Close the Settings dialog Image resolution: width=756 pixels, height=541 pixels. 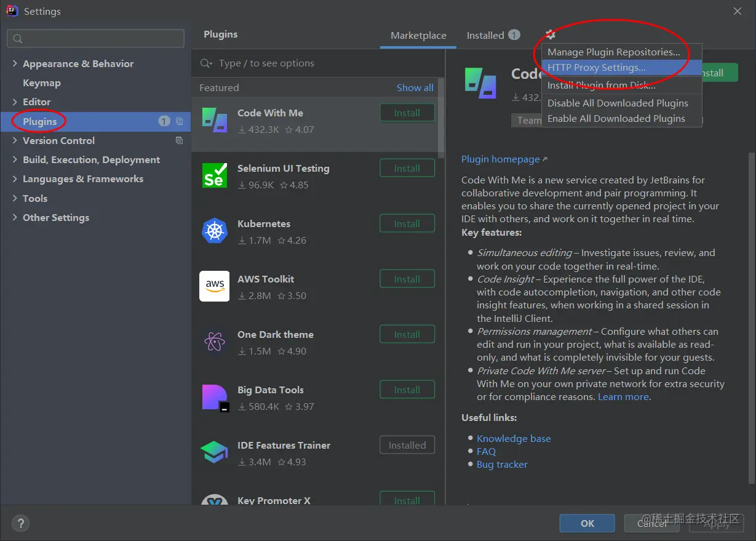[x=737, y=11]
